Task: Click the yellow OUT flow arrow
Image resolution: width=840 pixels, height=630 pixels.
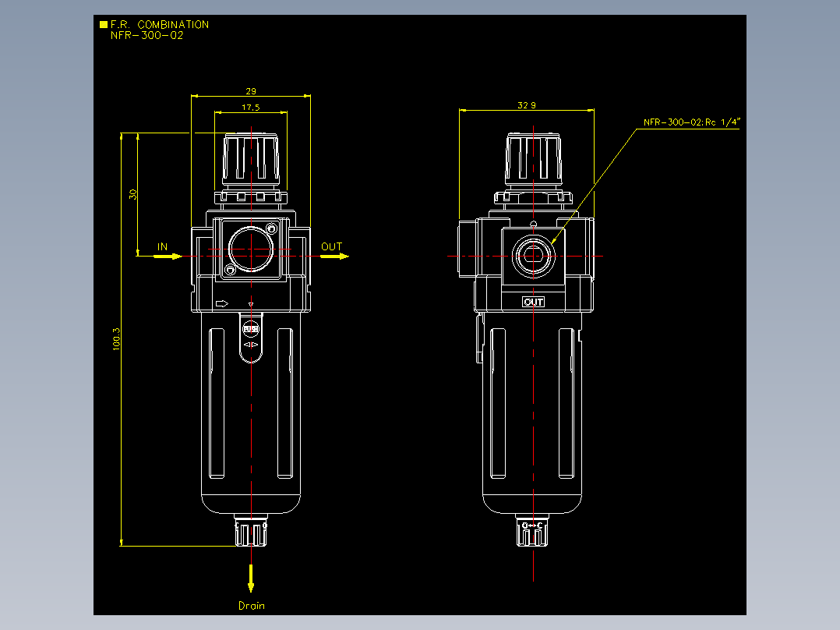Action: (x=335, y=257)
